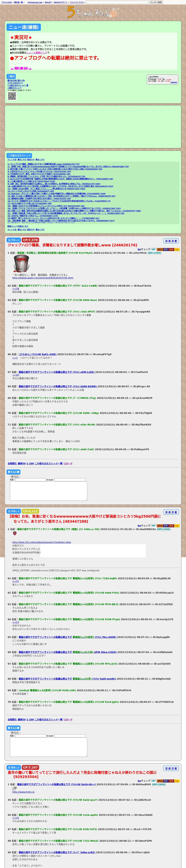The width and height of the screenshot is (186, 868).
Task: Click the S★ badge in the ジャップハロワ職員 thread header
Action: pos(177,250)
